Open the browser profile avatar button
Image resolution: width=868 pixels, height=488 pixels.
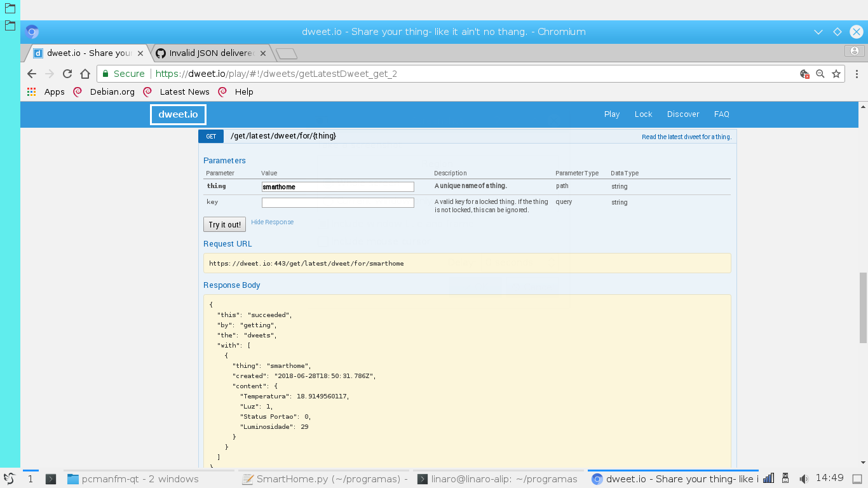click(x=855, y=51)
